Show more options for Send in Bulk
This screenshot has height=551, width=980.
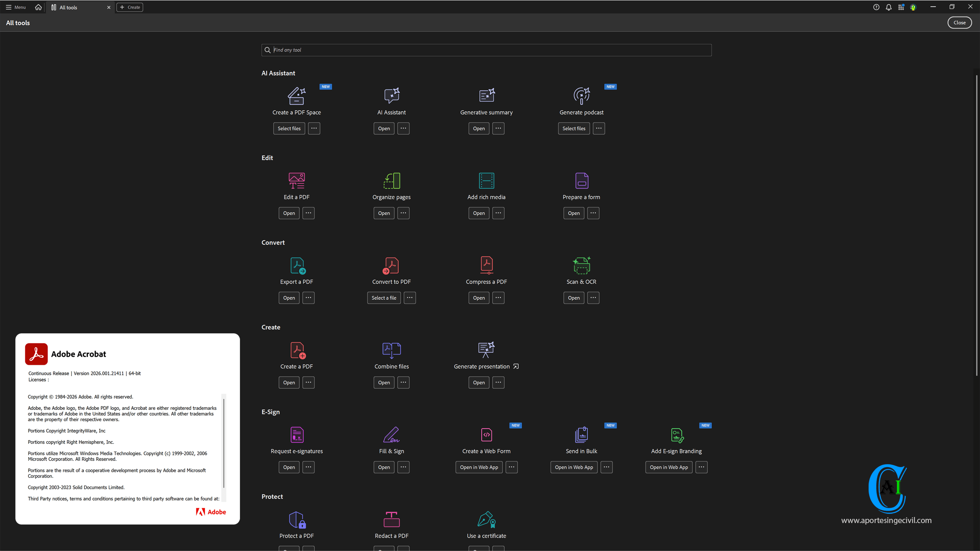(x=606, y=467)
